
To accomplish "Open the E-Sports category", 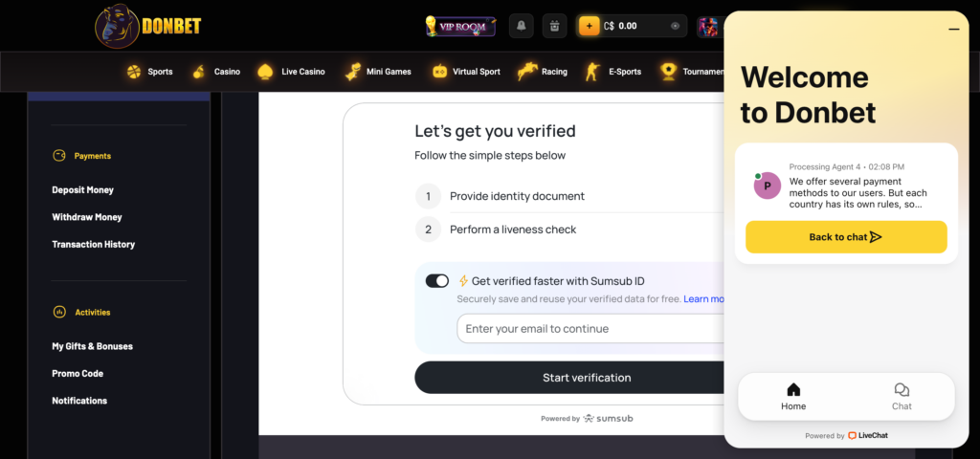I will point(612,72).
